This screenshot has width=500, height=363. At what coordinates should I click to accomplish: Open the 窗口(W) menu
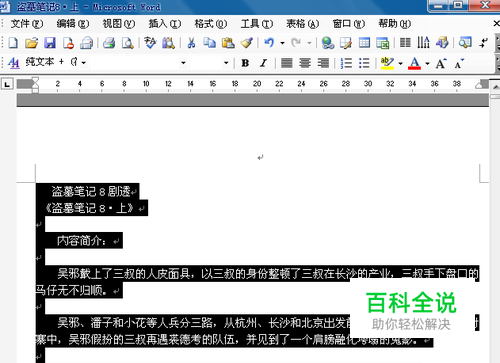click(x=349, y=24)
